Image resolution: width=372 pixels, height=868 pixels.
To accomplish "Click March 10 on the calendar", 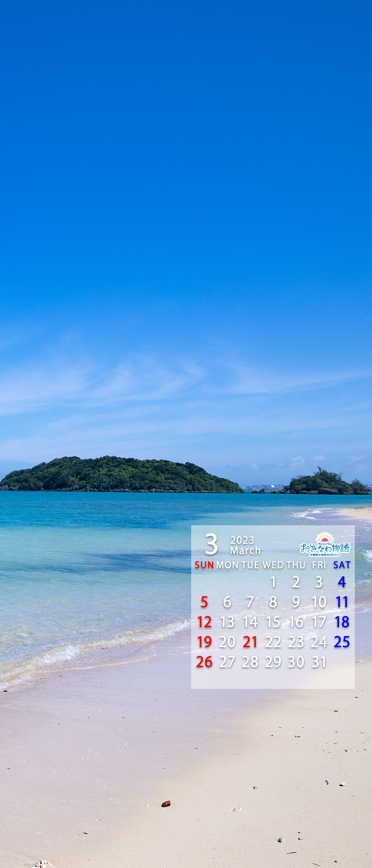I will click(x=319, y=602).
